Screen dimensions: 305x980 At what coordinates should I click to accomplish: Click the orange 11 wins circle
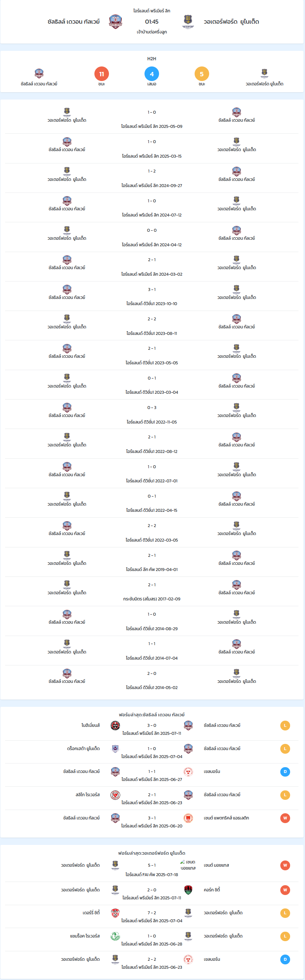click(x=102, y=74)
